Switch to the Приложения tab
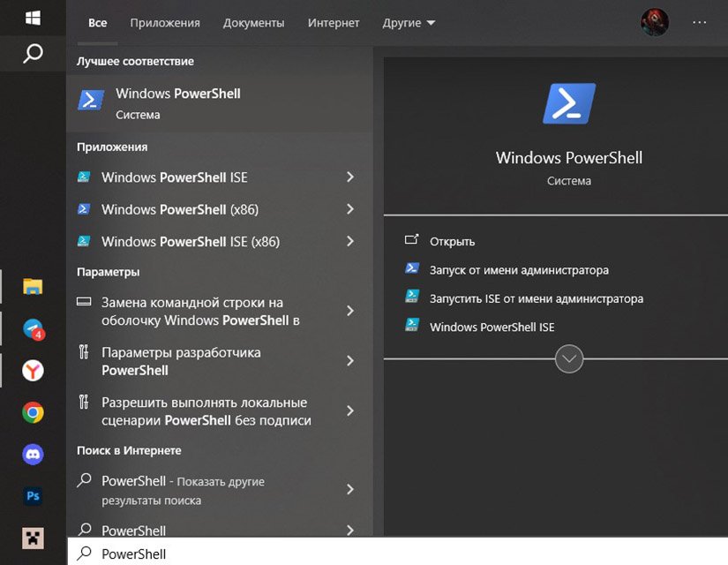Screen dimensions: 728x565 click(x=165, y=23)
